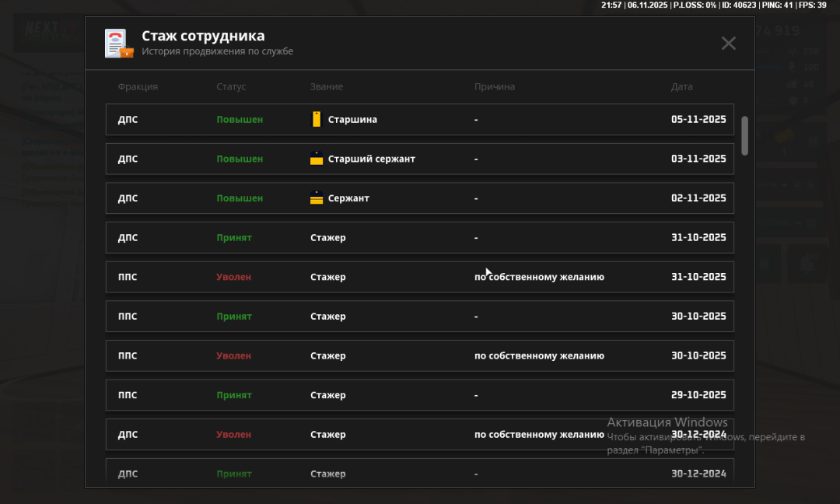Select the ППС Принят row dated 29-10-2025
This screenshot has width=840, height=504.
pos(419,395)
